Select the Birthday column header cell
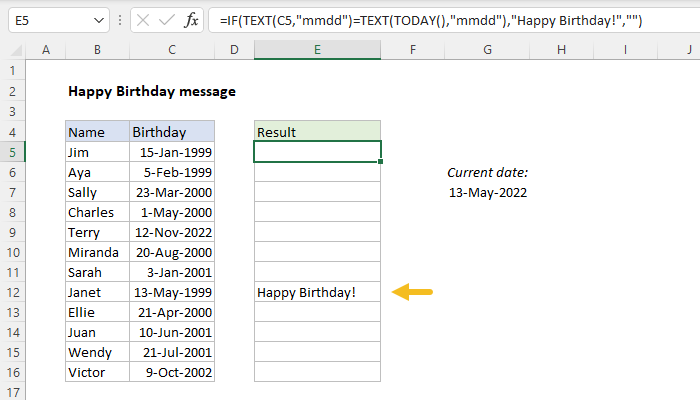The width and height of the screenshot is (700, 400). coord(172,132)
